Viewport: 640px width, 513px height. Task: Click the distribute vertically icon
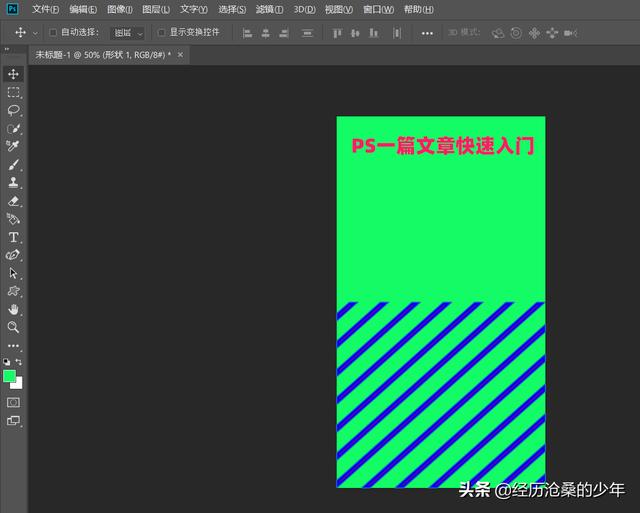307,33
